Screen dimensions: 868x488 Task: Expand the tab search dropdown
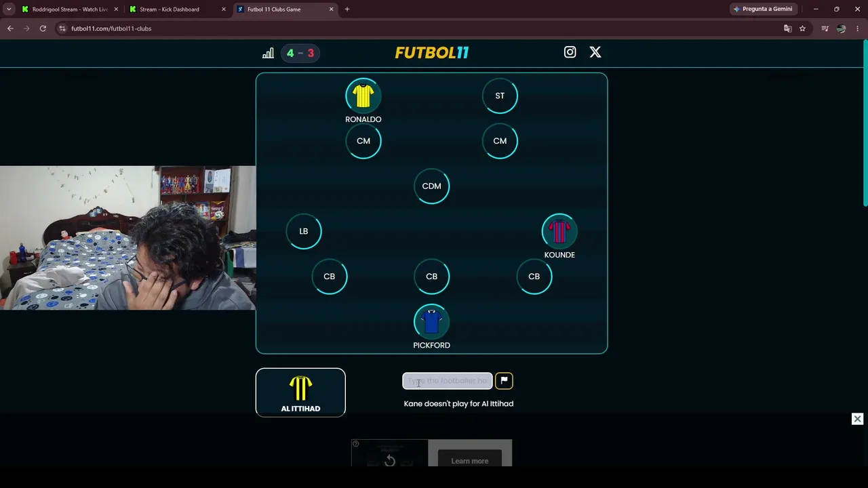[9, 9]
